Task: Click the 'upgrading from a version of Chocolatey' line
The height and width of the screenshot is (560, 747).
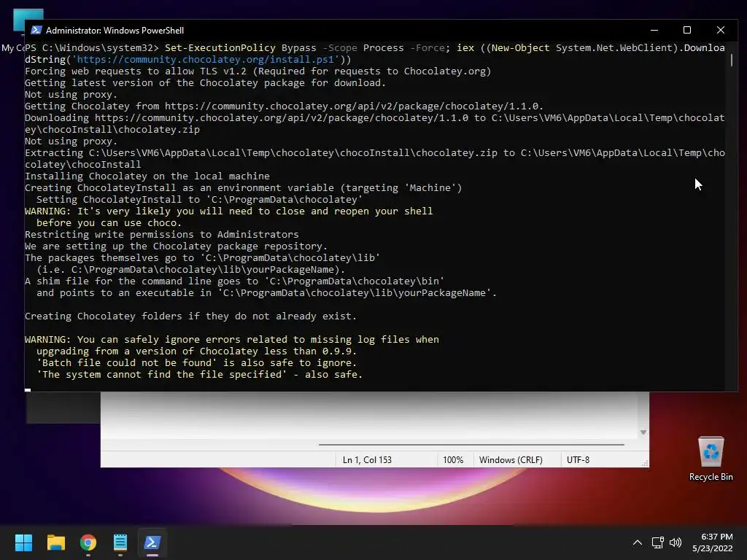Action: [196, 351]
